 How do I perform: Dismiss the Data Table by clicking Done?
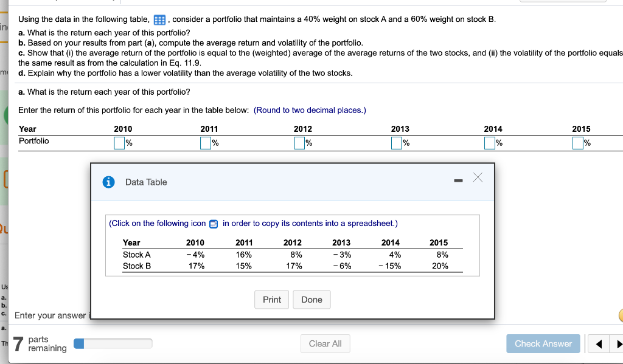(x=311, y=300)
